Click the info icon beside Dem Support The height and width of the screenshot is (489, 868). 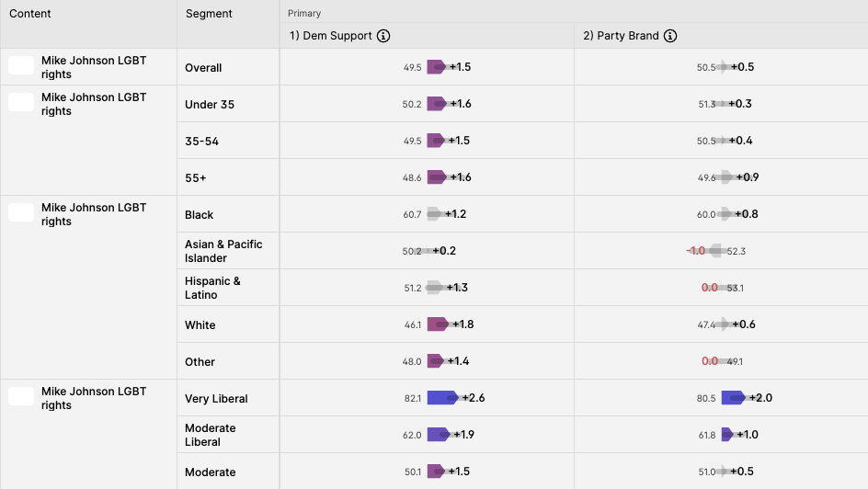click(383, 36)
